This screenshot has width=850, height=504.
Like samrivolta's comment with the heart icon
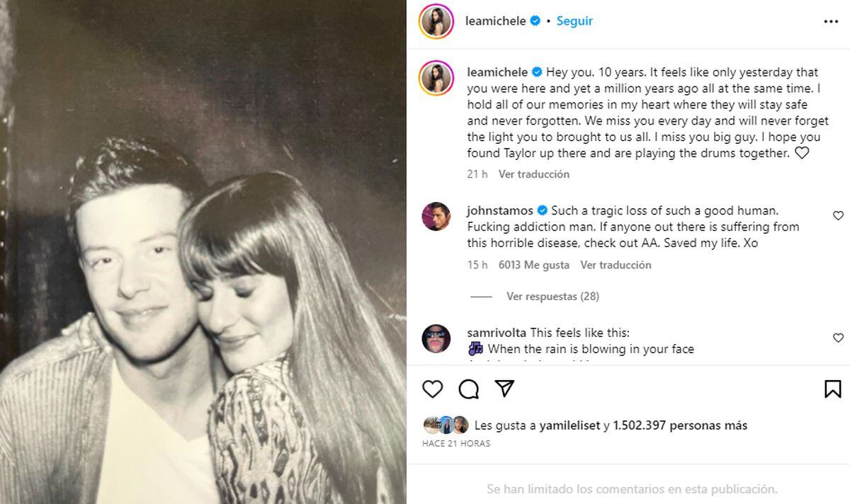click(x=838, y=337)
